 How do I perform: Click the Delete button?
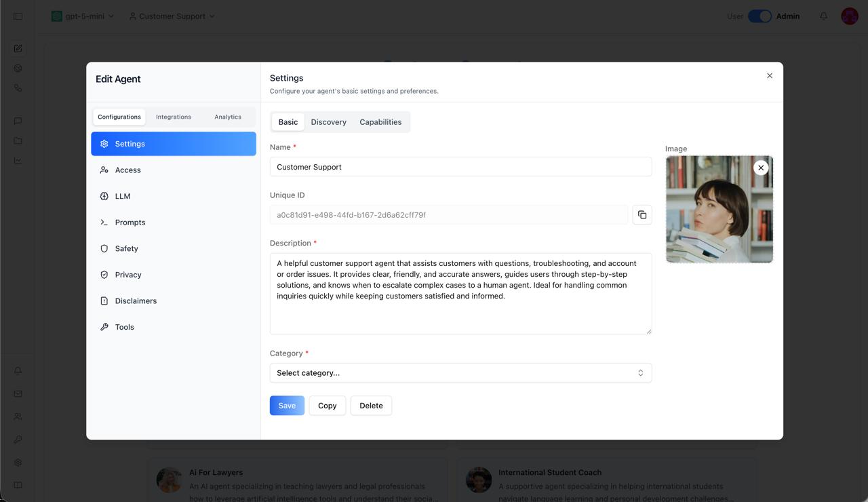pyautogui.click(x=371, y=406)
